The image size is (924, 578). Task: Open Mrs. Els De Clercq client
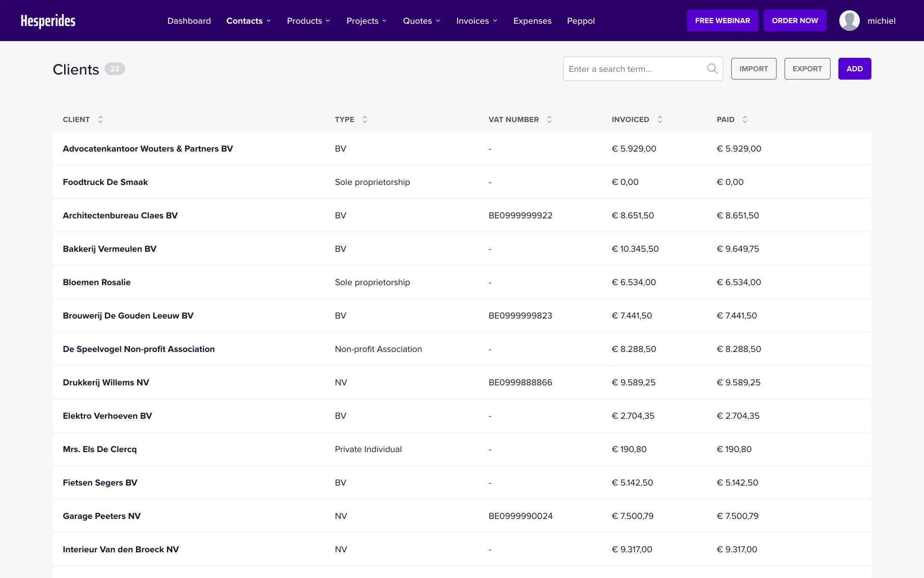(x=100, y=449)
